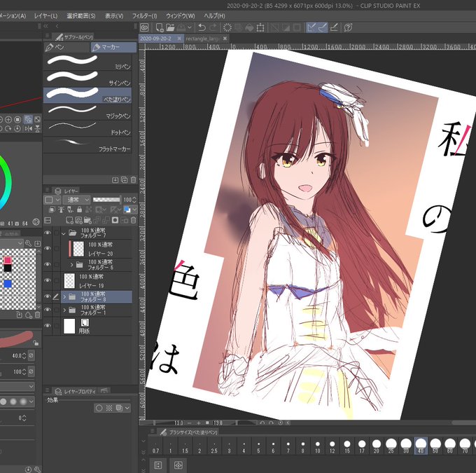Screen dimensions: 476x473
Task: Toggle clip to layer below icon
Action: coord(52,210)
